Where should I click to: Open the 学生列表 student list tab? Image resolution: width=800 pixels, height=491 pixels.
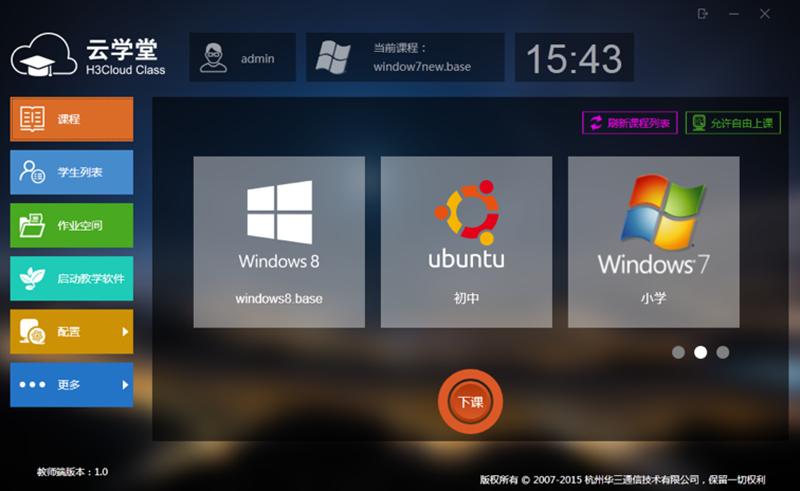point(71,172)
